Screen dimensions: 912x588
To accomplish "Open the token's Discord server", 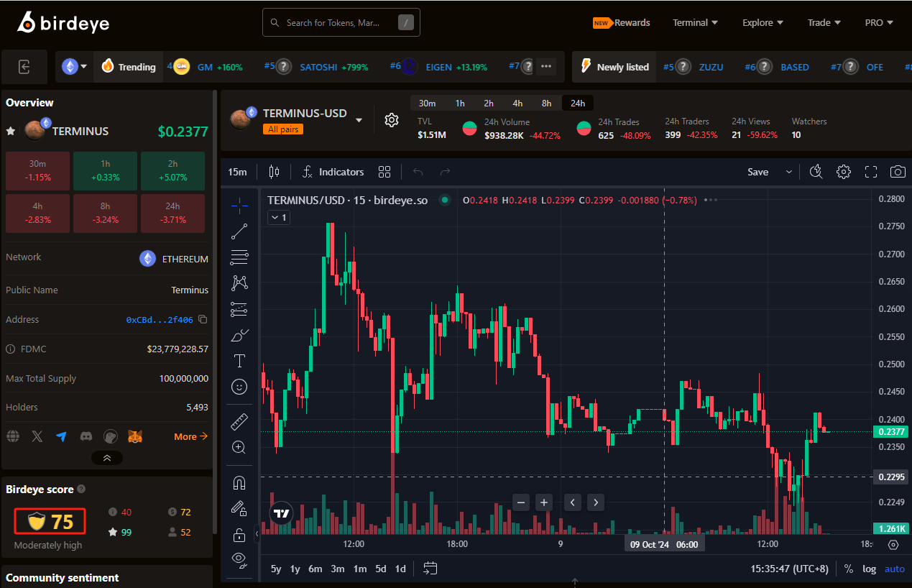I will [x=86, y=436].
